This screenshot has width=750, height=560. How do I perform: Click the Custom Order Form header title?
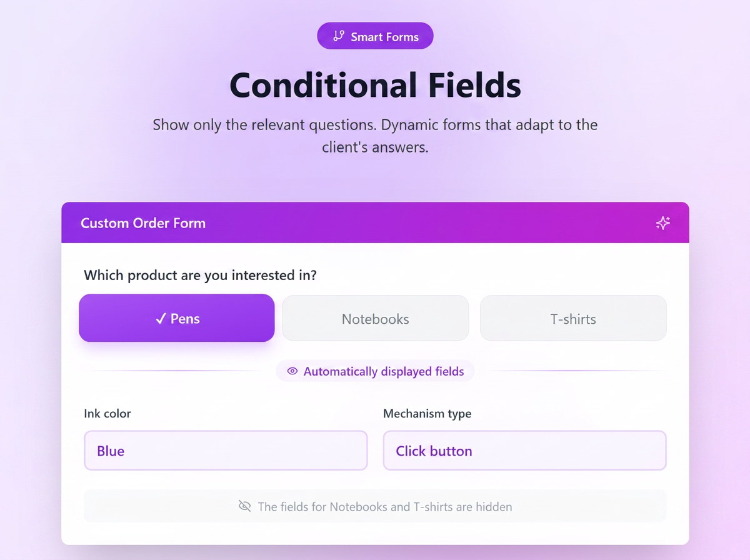pyautogui.click(x=143, y=223)
